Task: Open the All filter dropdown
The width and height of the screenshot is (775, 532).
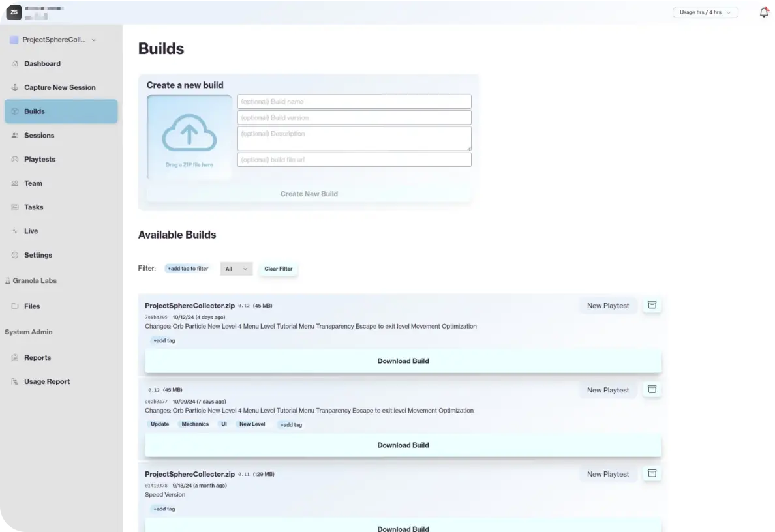Action: point(236,269)
